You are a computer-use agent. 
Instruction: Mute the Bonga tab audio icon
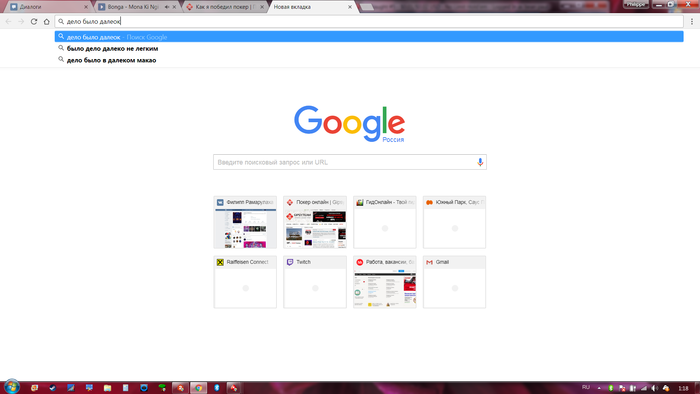[167, 7]
